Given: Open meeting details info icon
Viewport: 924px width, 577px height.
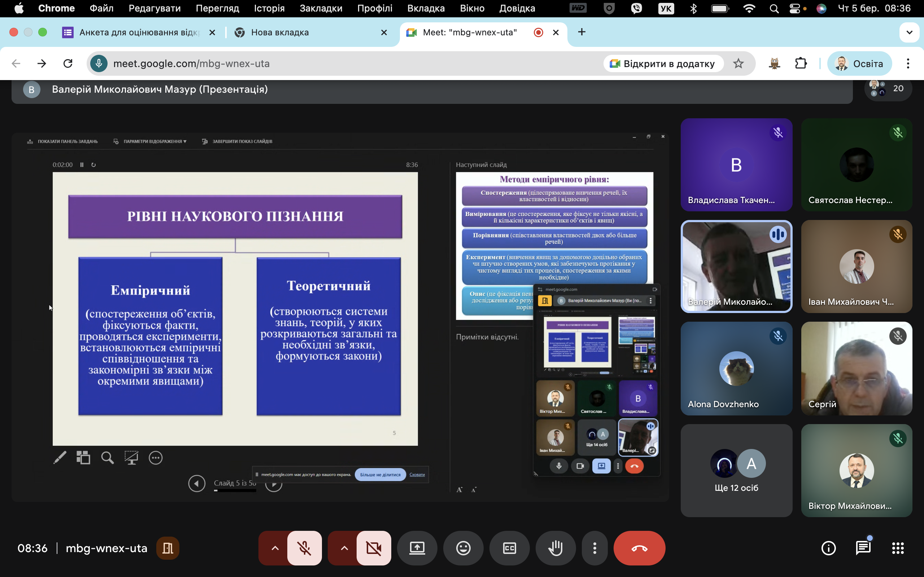Looking at the screenshot, I should (x=828, y=548).
